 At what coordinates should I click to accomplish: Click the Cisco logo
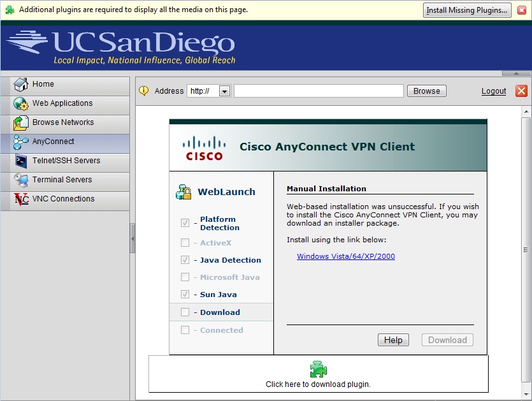tap(204, 148)
